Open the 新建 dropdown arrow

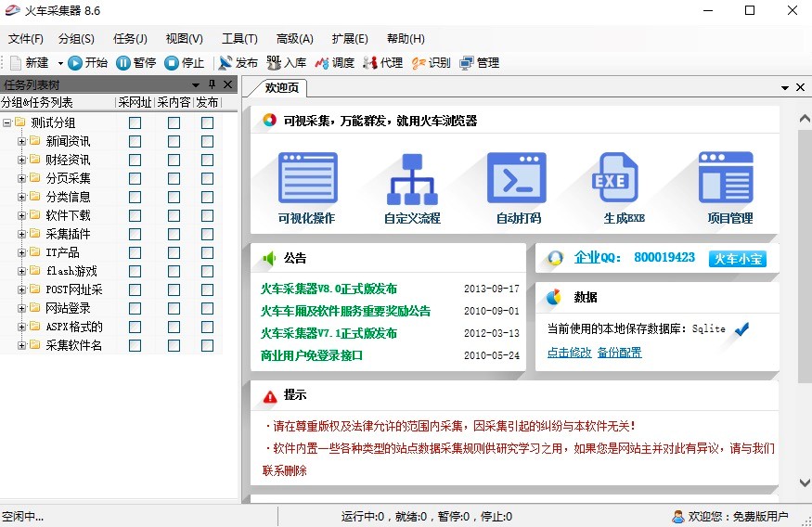(x=60, y=64)
